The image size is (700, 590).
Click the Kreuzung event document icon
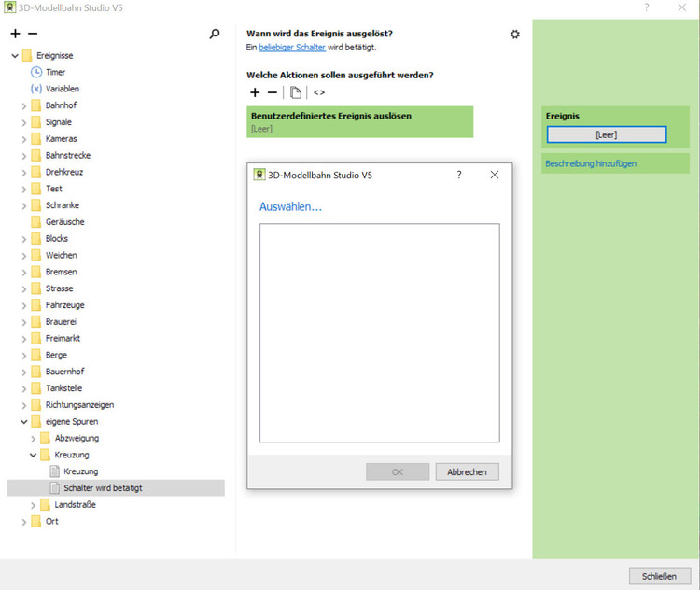click(x=54, y=471)
